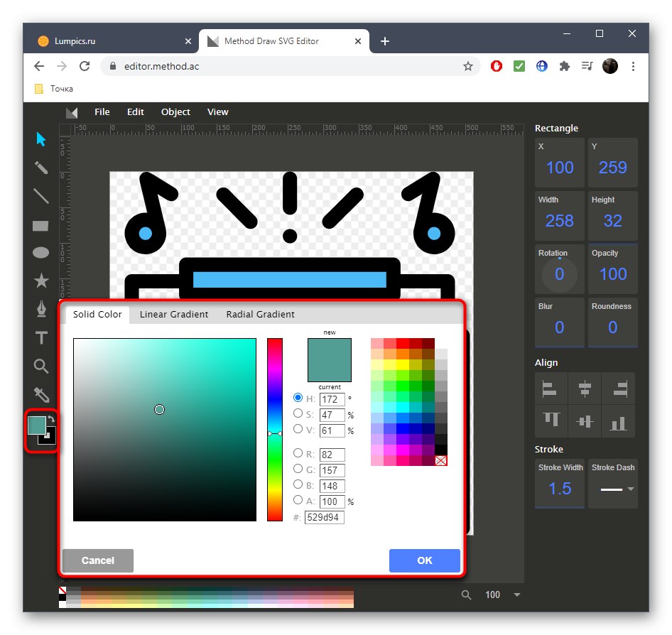672x635 pixels.
Task: Click the swap fill and stroke arrow
Action: point(51,418)
